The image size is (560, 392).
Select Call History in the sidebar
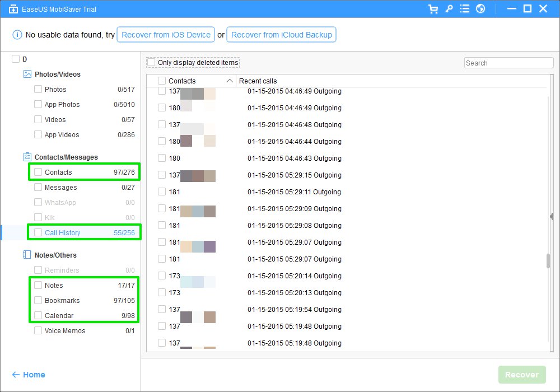tap(62, 232)
